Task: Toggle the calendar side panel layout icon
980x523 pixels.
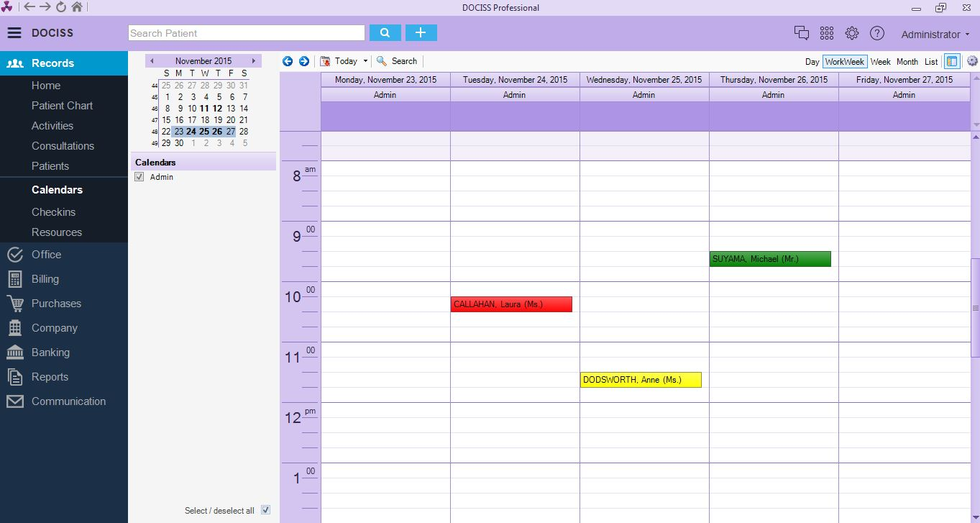Action: pos(952,62)
